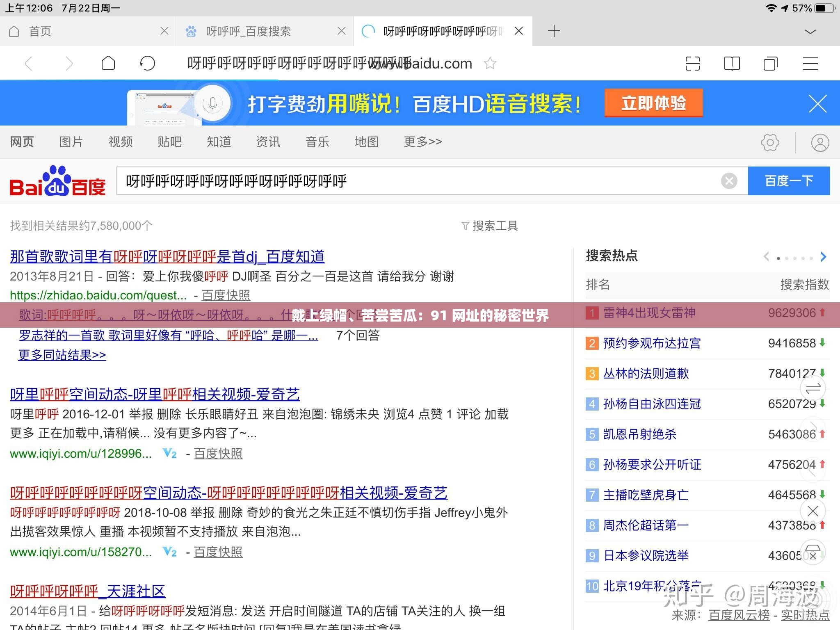Expand the 更多>> navigation item
Screen dimensions: 840x630
coord(422,142)
